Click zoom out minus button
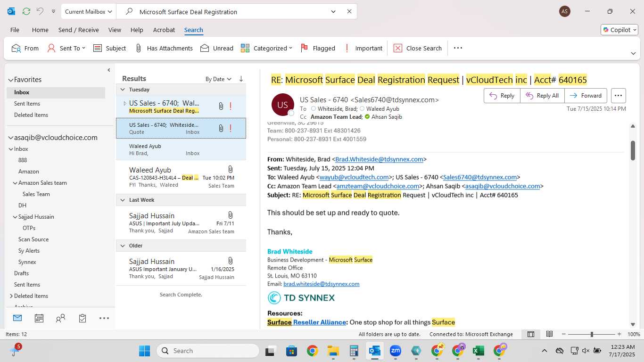This screenshot has height=362, width=644. click(563, 334)
